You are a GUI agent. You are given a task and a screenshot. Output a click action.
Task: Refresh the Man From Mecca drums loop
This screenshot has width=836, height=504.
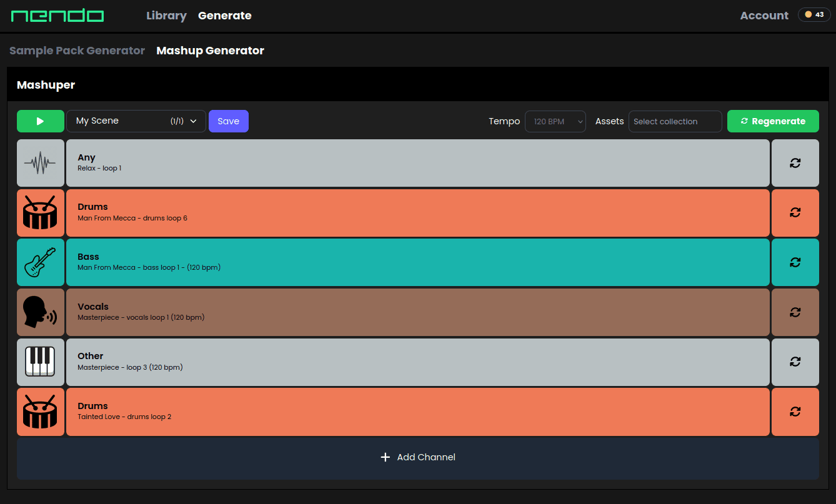(795, 212)
